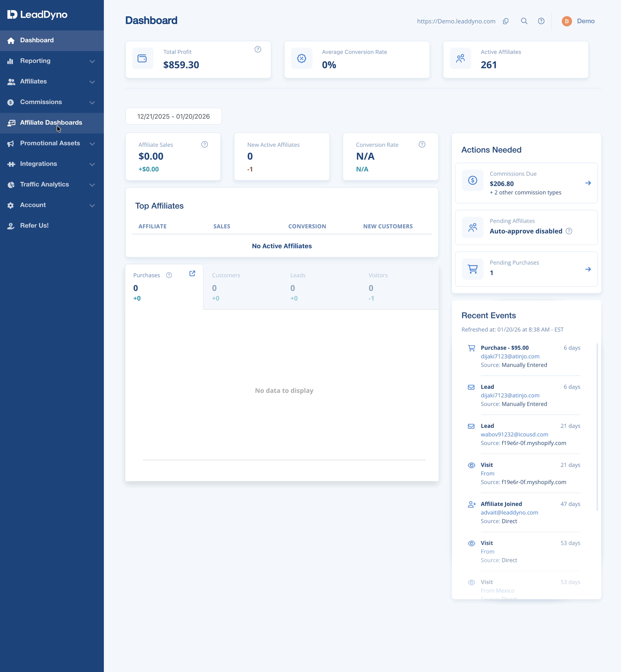Expand the Affiliates menu chevron

click(92, 82)
